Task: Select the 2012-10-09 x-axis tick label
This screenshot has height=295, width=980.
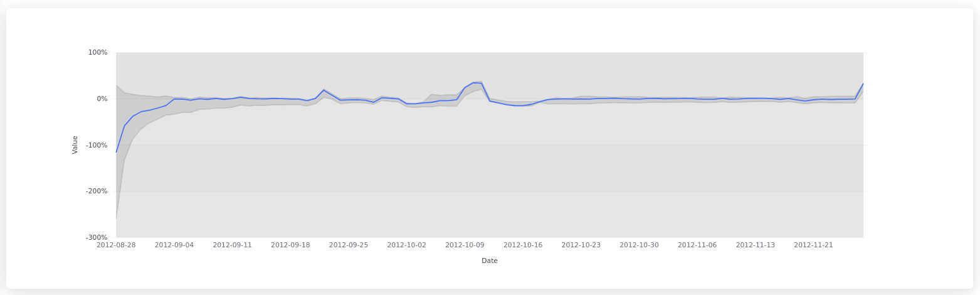Action: point(465,245)
